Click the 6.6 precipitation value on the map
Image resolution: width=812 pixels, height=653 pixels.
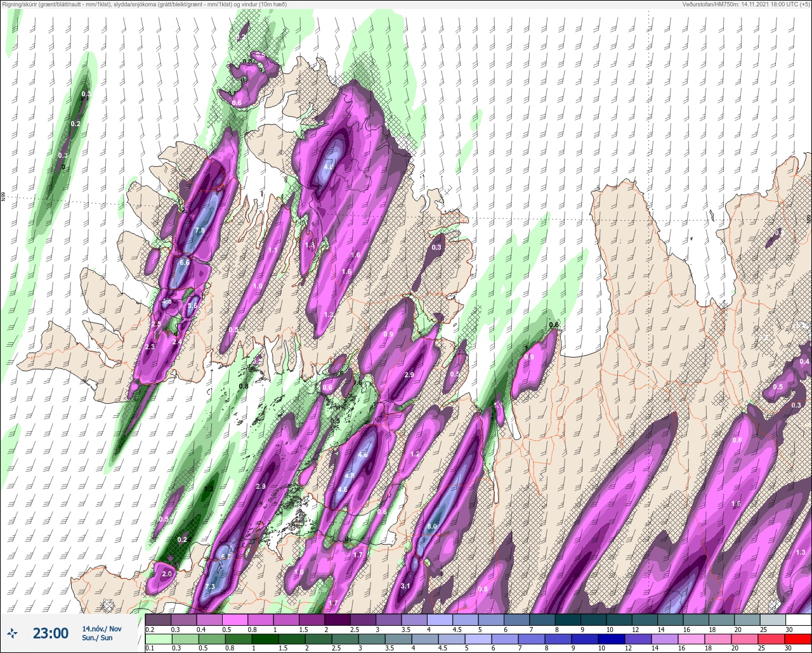click(185, 262)
